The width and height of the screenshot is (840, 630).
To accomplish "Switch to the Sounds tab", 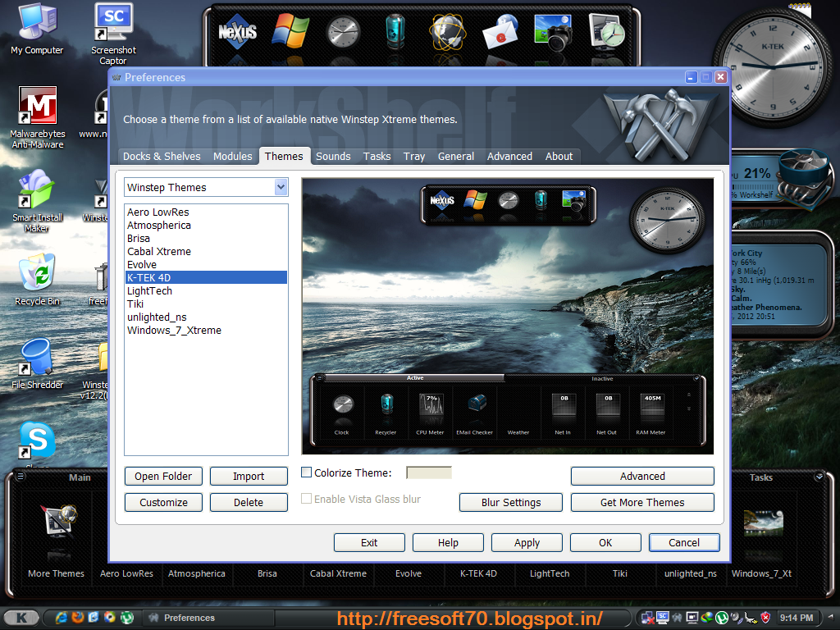I will (x=333, y=156).
